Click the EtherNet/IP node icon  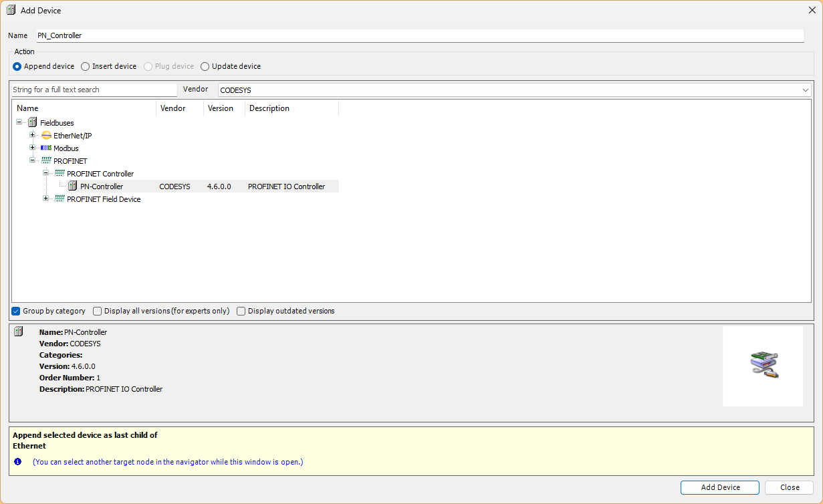46,136
